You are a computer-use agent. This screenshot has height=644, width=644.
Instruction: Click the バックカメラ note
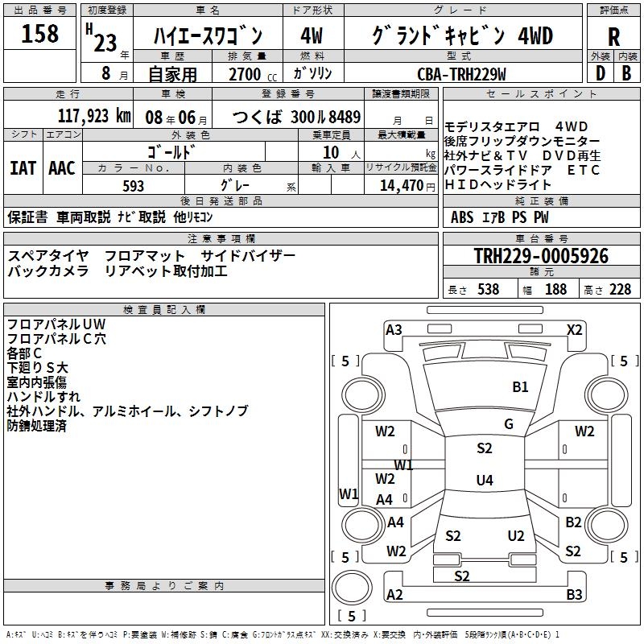coord(48,271)
